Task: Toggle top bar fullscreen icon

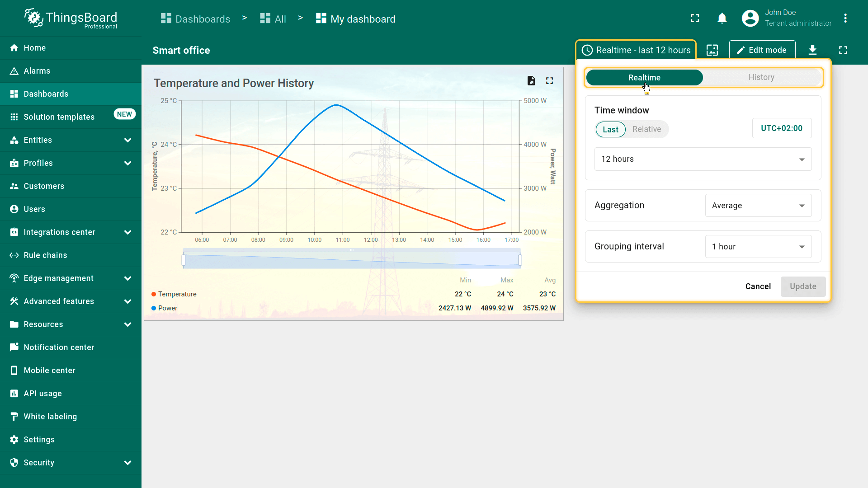Action: pos(695,19)
